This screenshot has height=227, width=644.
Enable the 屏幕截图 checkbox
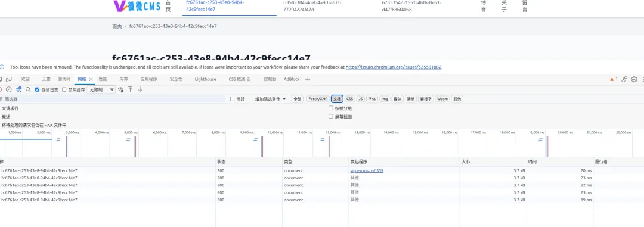tap(331, 117)
